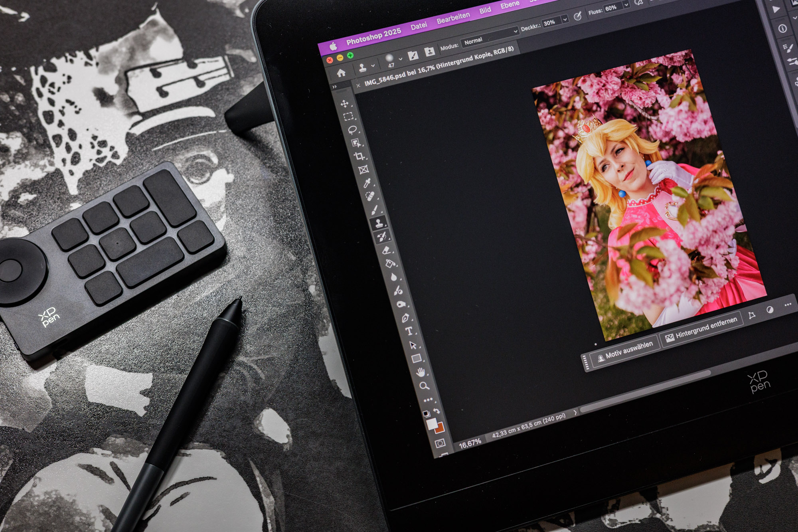Open the Apple menu
Screen dimensions: 798x532
[x=333, y=46]
